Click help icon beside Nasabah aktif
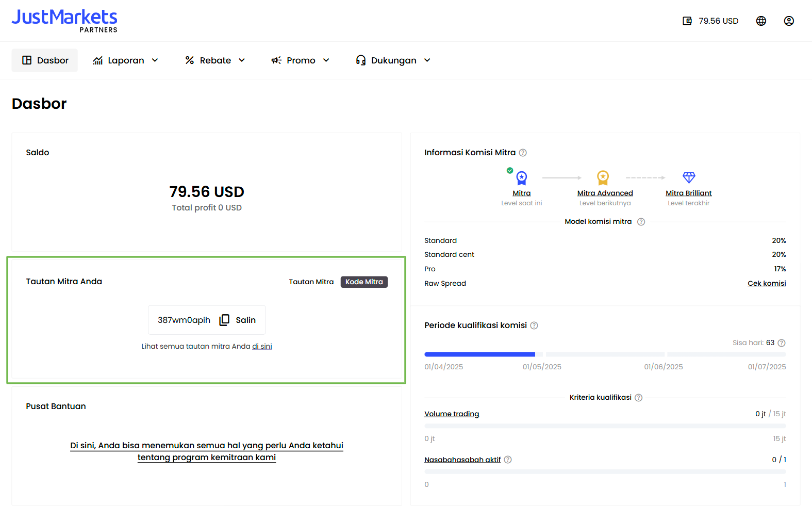 coord(508,460)
